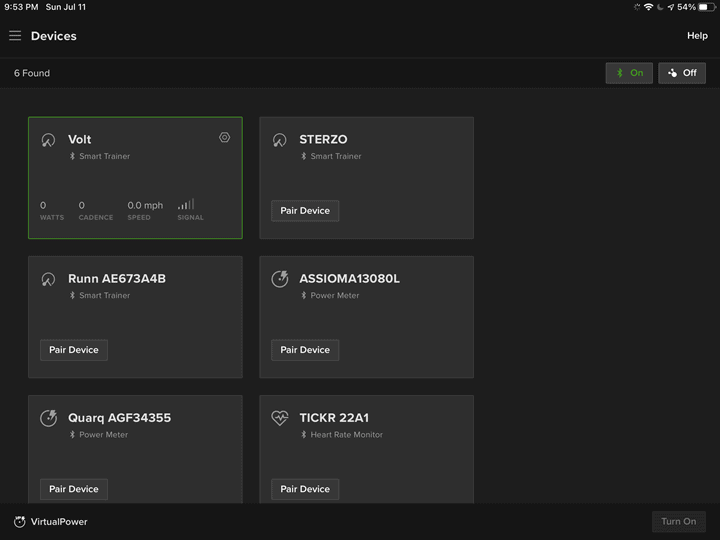Pair the ASSIOMA13080L device
The image size is (720, 540).
coord(305,350)
